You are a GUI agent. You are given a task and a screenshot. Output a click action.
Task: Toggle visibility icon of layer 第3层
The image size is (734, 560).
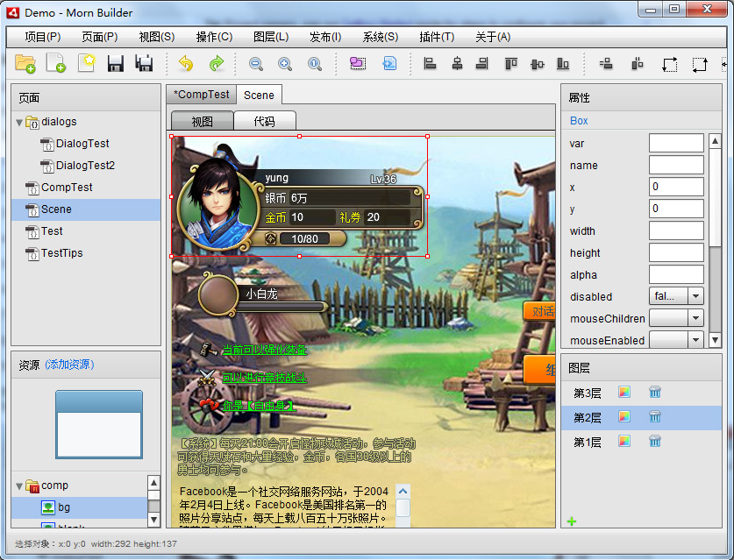[624, 392]
